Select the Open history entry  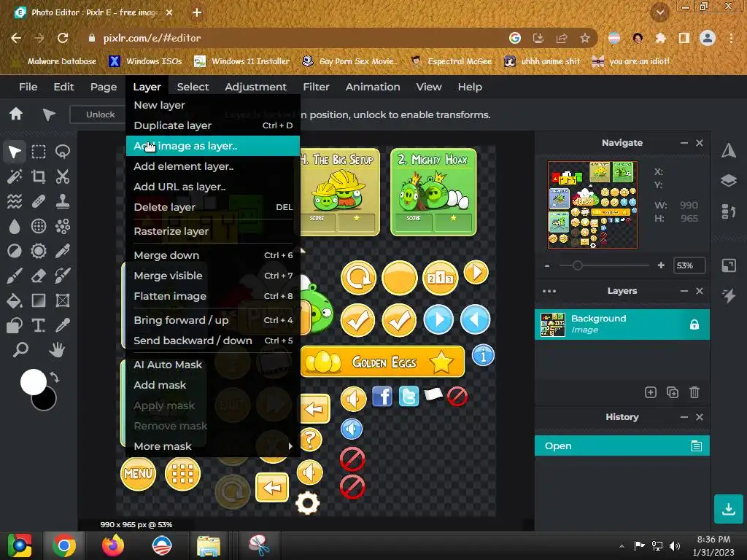[x=622, y=446]
